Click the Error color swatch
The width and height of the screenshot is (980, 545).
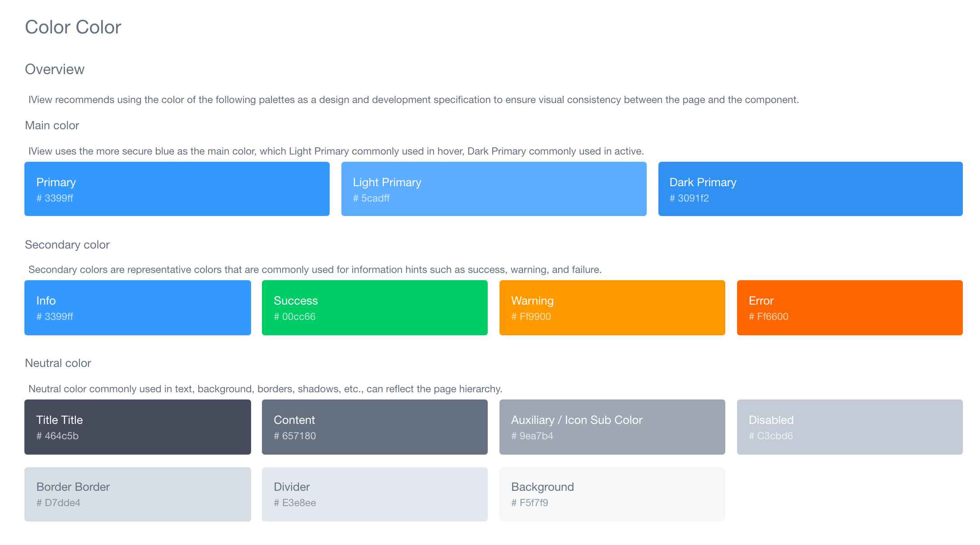(849, 308)
